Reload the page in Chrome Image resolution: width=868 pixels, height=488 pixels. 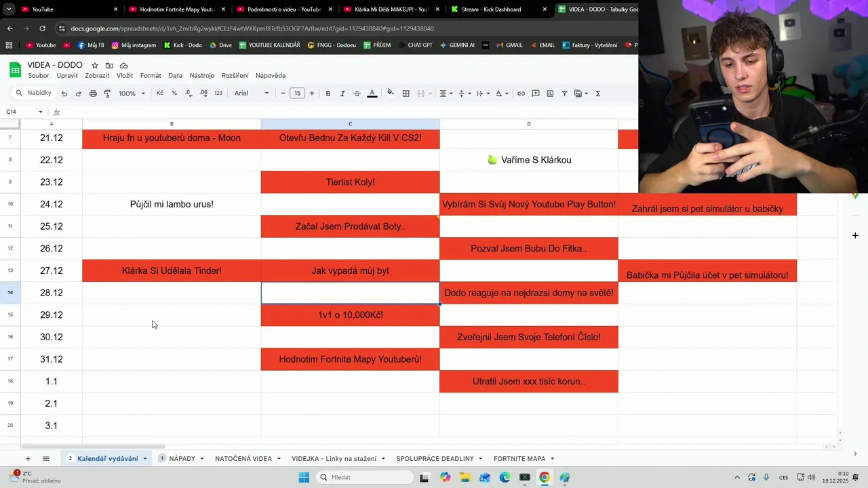42,28
